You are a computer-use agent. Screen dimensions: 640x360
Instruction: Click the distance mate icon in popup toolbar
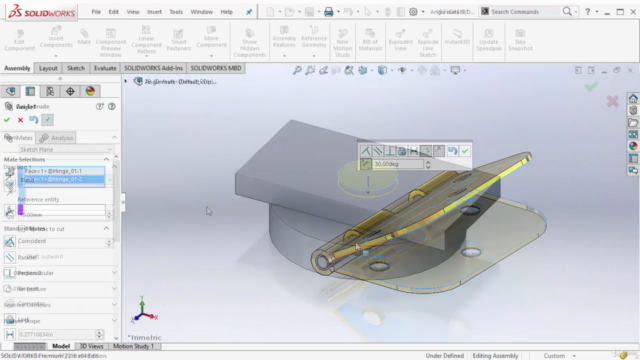click(x=414, y=151)
